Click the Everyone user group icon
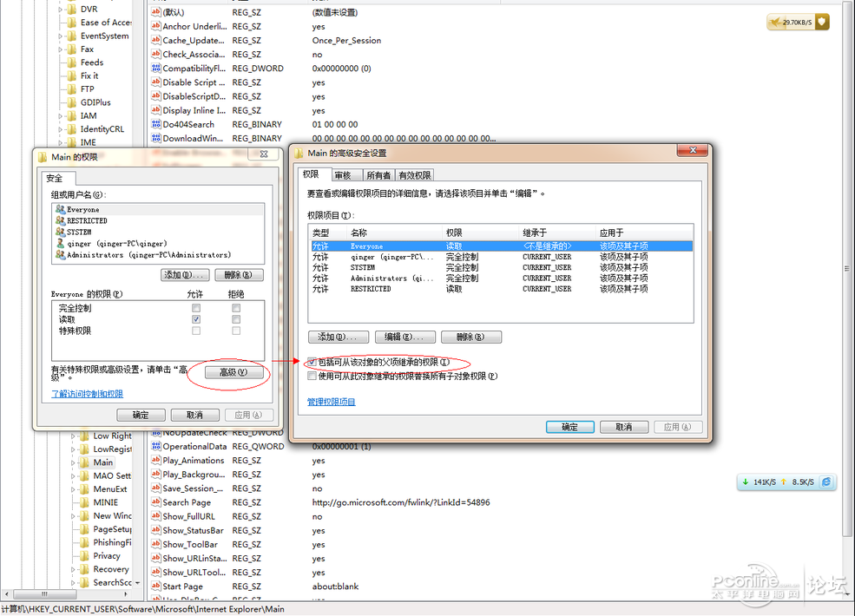855x616 pixels. click(x=60, y=210)
